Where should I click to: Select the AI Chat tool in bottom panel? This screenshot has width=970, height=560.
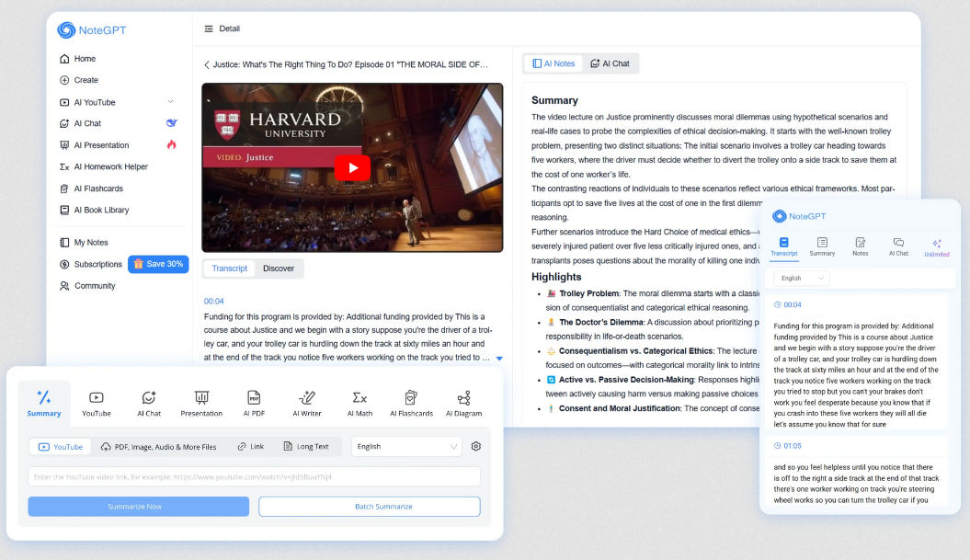tap(148, 404)
